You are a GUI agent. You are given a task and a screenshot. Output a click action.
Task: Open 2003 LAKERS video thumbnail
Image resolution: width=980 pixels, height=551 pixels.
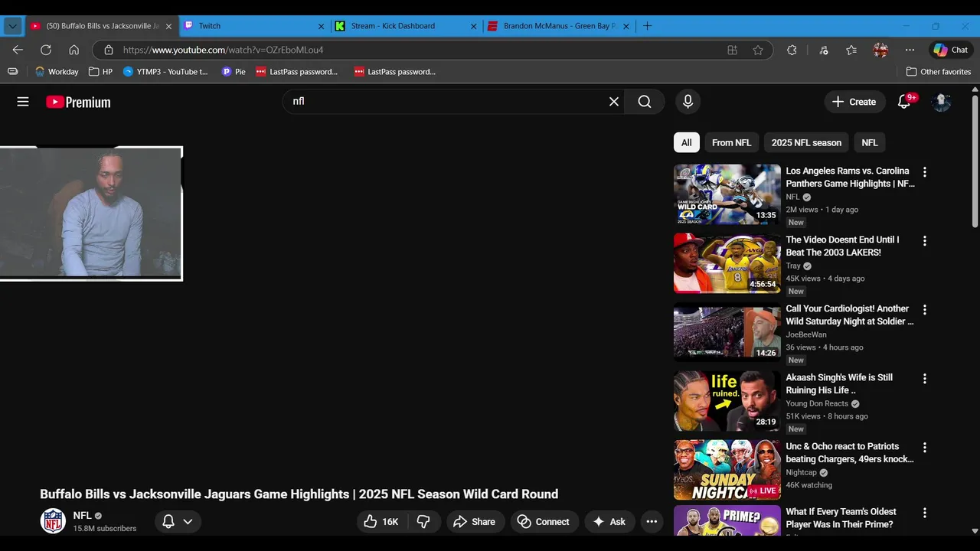[x=727, y=263]
